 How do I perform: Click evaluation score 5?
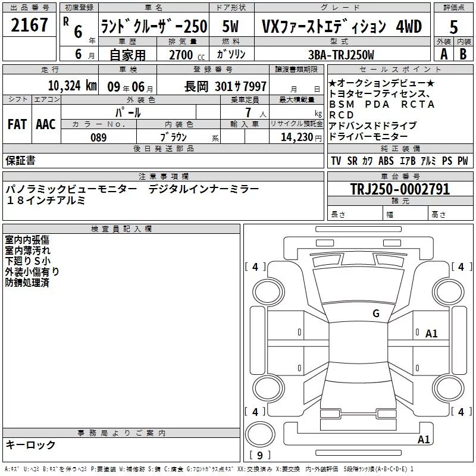click(453, 27)
